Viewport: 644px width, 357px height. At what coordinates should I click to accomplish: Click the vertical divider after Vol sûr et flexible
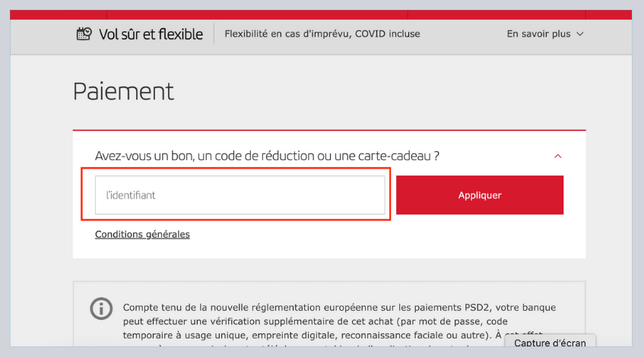pyautogui.click(x=214, y=34)
